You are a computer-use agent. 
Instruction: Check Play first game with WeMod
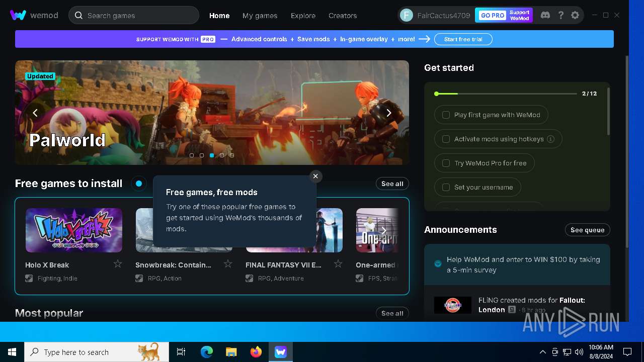pyautogui.click(x=446, y=115)
